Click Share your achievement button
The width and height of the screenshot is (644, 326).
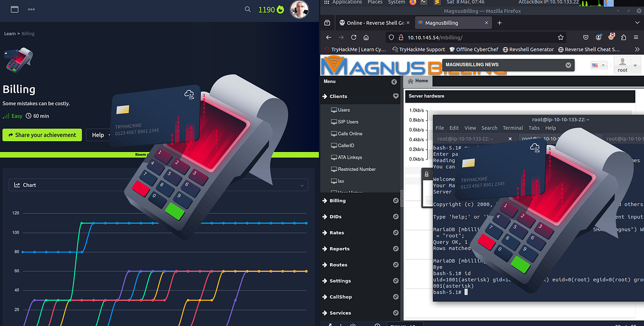point(42,135)
